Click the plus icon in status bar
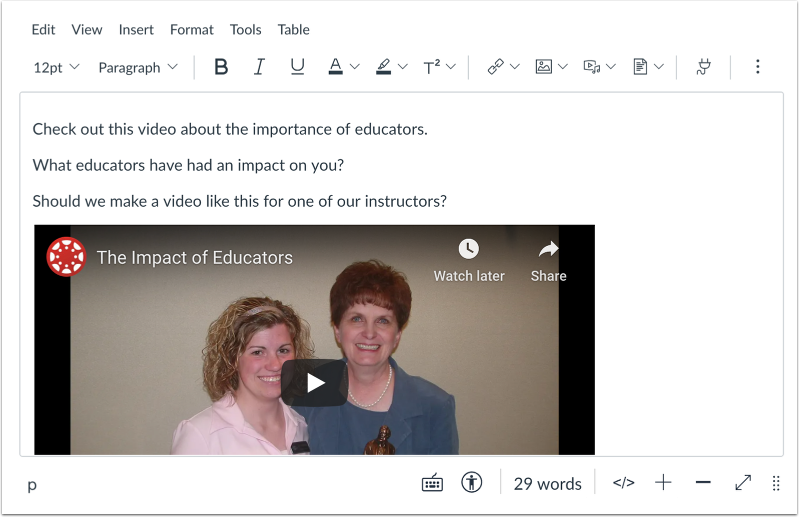The height and width of the screenshot is (517, 799). [x=663, y=482]
